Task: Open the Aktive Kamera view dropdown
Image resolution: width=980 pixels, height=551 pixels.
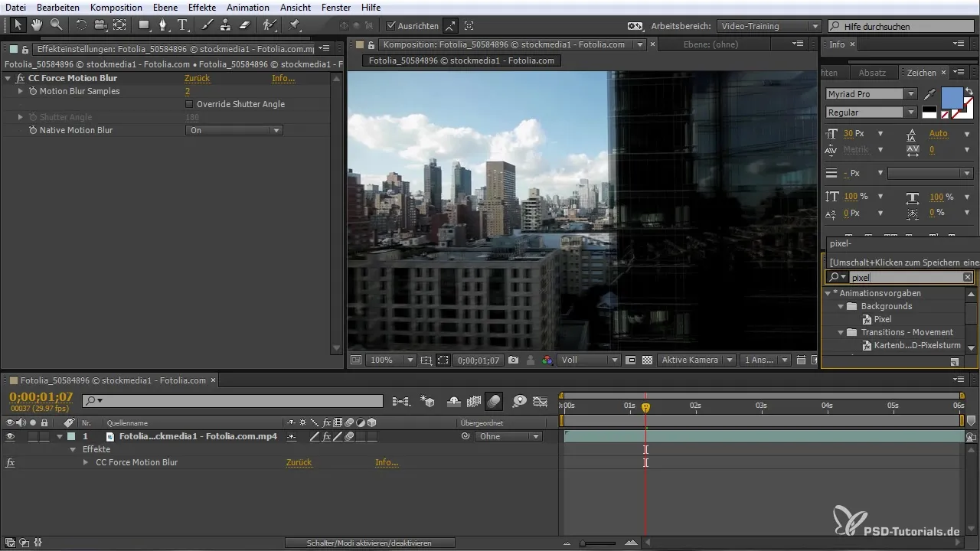Action: [697, 360]
